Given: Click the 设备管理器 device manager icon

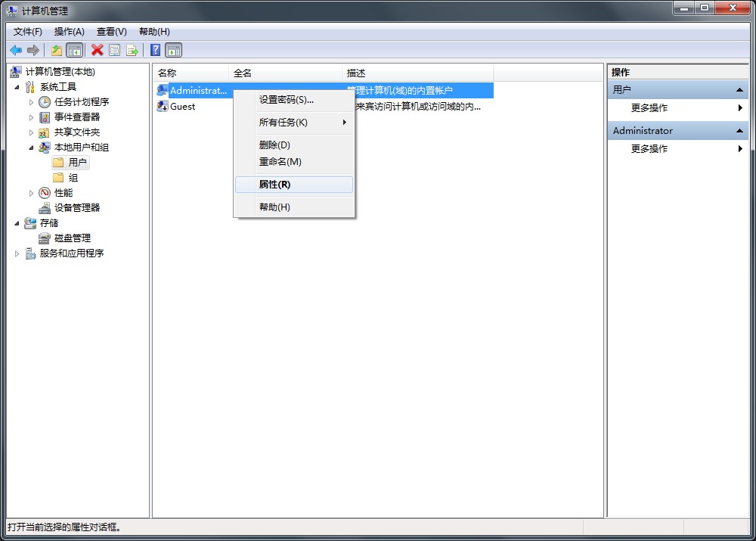Looking at the screenshot, I should [45, 208].
